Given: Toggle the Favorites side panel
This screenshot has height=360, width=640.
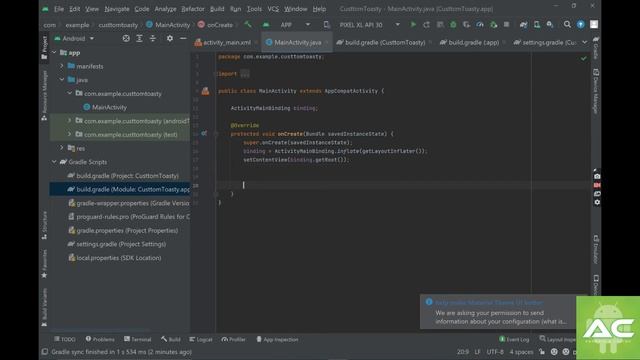Looking at the screenshot, I should pyautogui.click(x=44, y=264).
